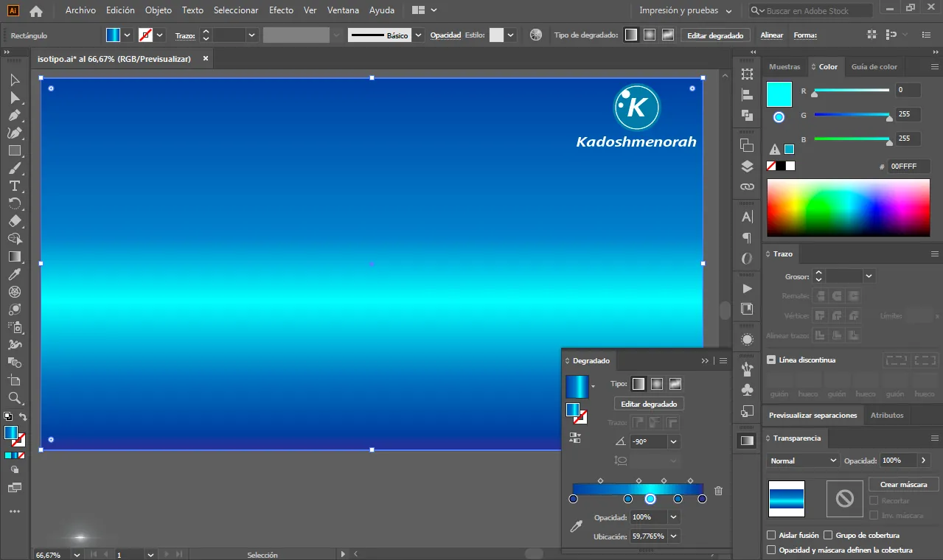
Task: Open the Layers panel icon in dock
Action: coord(747,166)
